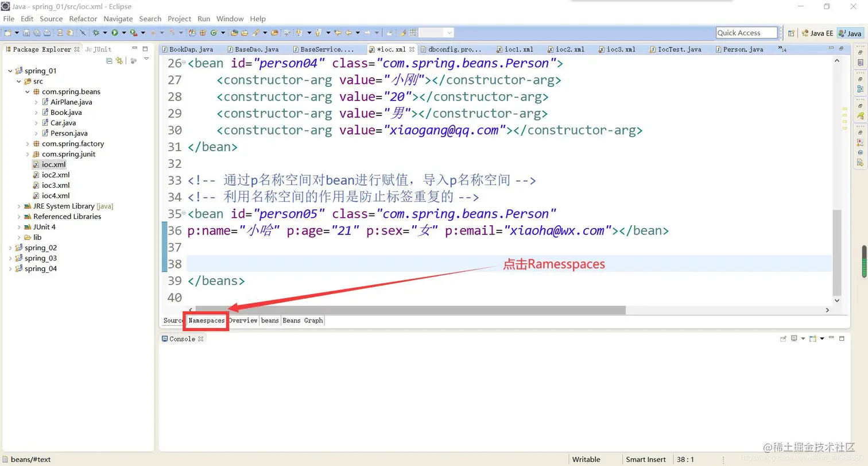
Task: Click the Spring leaf icon in right trim
Action: tap(860, 116)
